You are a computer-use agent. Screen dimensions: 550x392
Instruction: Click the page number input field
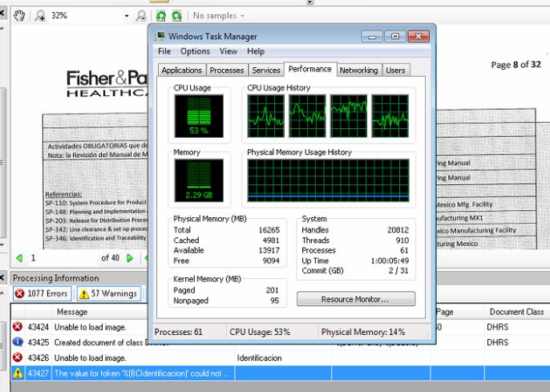click(56, 258)
